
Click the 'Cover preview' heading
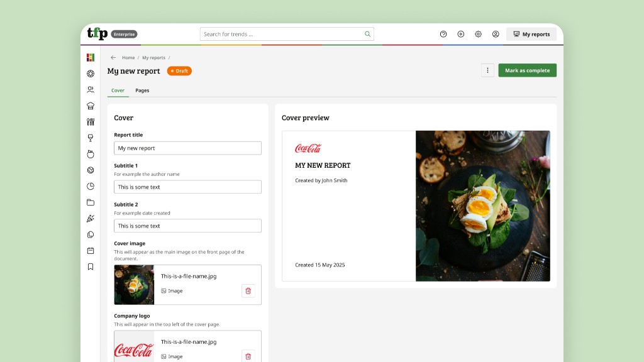pos(306,118)
